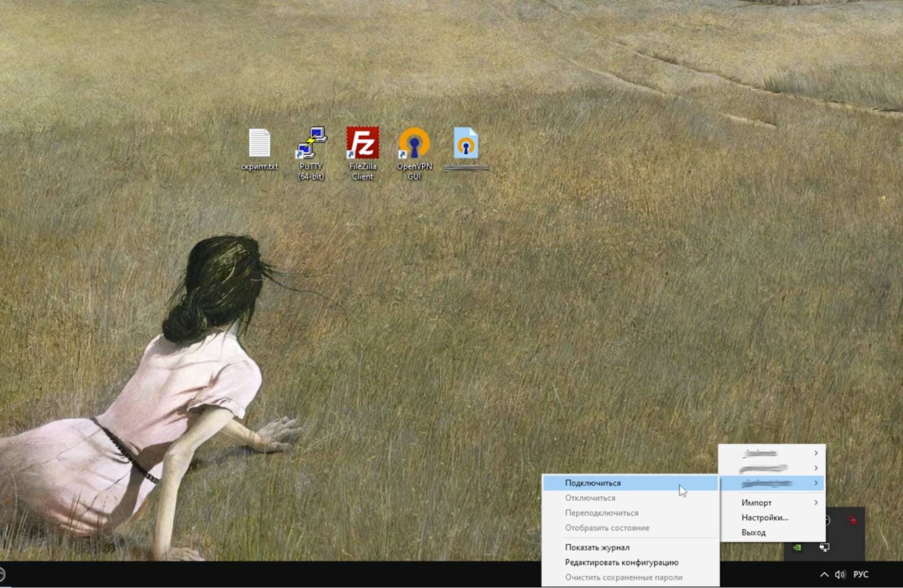This screenshot has width=903, height=588.
Task: Click the highlighted blurred profile entry
Action: click(x=772, y=483)
